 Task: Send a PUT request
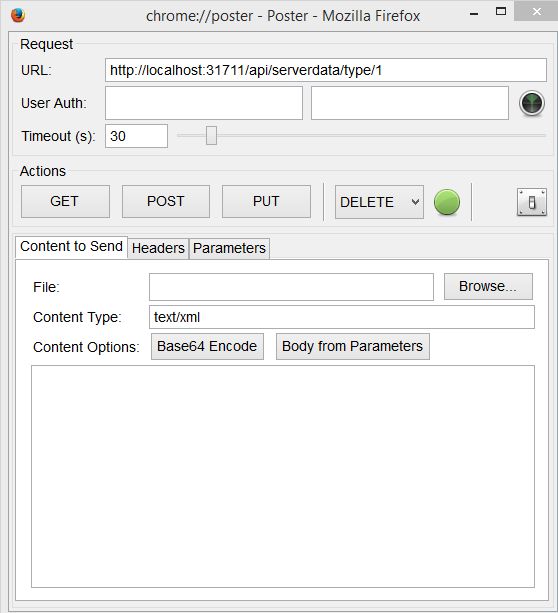[266, 201]
